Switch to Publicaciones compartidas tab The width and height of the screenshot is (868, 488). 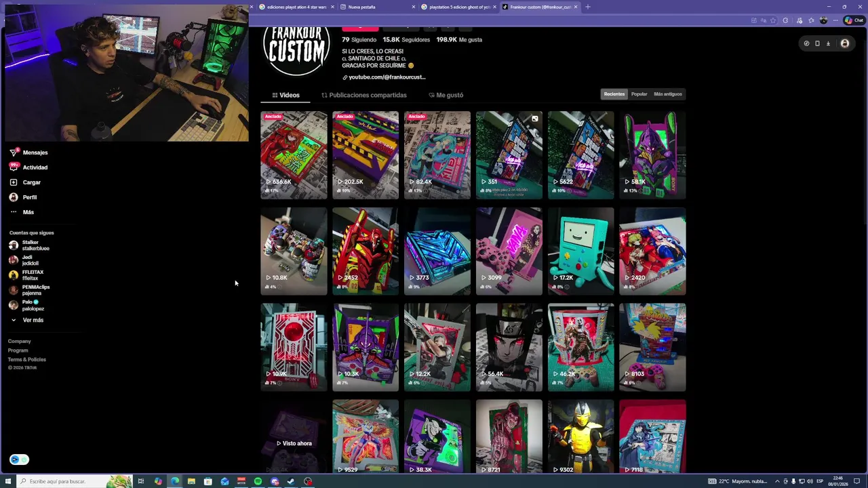pyautogui.click(x=364, y=95)
